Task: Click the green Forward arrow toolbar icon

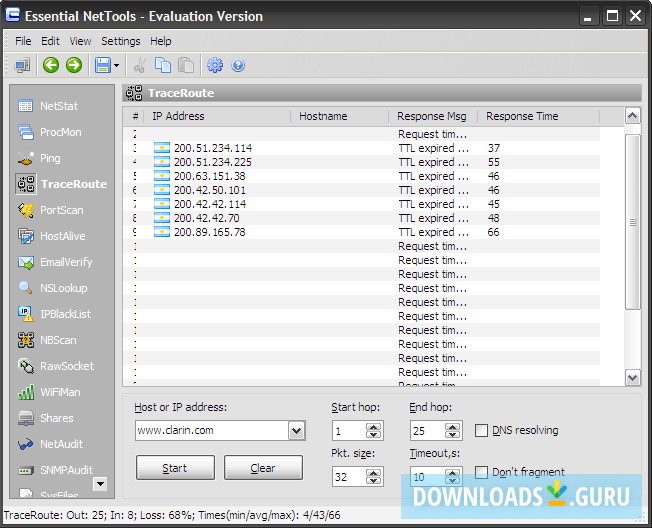Action: click(x=74, y=65)
